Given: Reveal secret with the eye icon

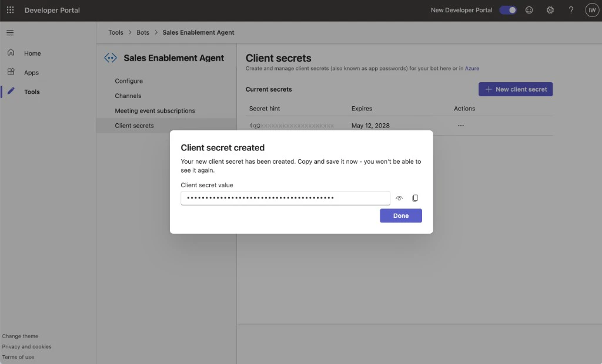Looking at the screenshot, I should tap(399, 198).
